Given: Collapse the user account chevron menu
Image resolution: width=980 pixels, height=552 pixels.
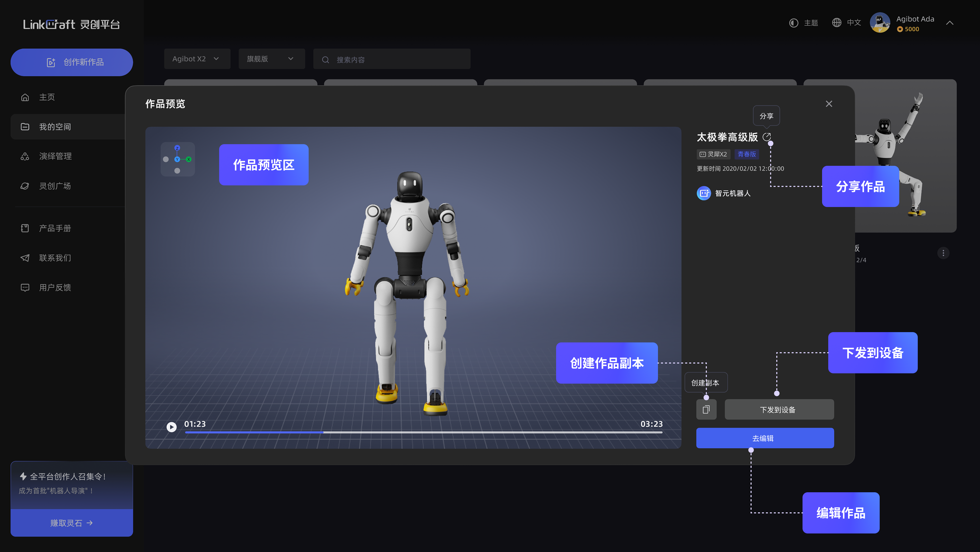Looking at the screenshot, I should (x=950, y=23).
